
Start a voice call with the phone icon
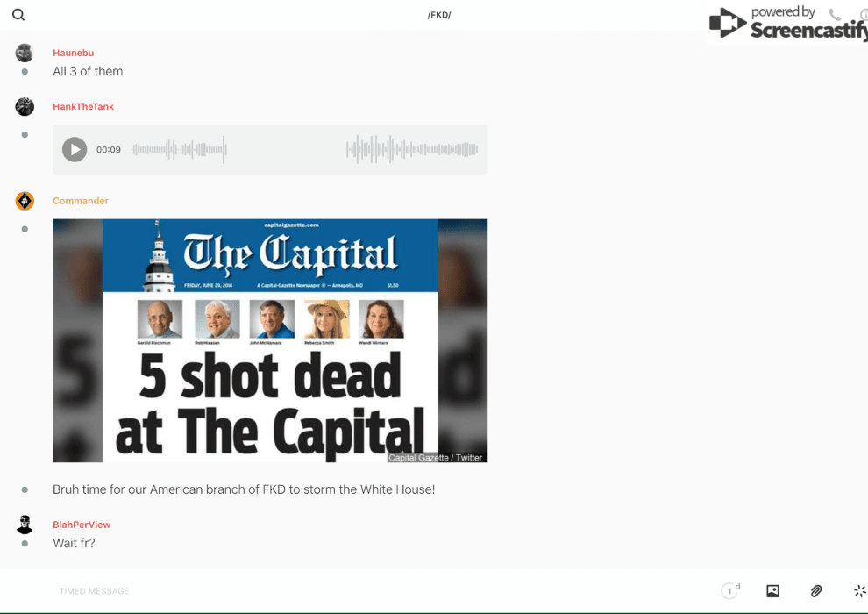coord(835,15)
